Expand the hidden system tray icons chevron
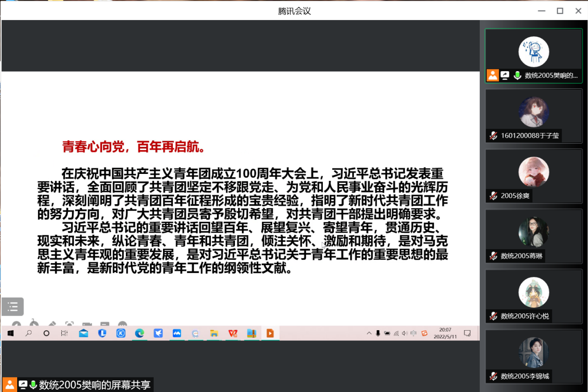The image size is (588, 392). click(x=369, y=333)
